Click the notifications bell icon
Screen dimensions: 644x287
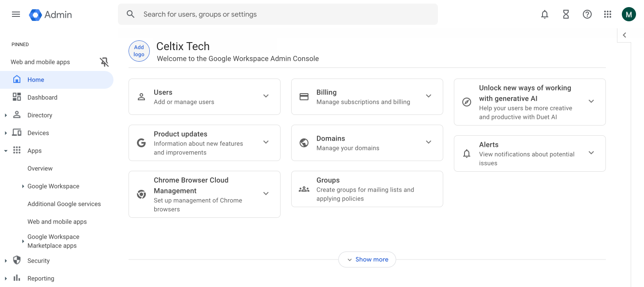[x=545, y=14]
